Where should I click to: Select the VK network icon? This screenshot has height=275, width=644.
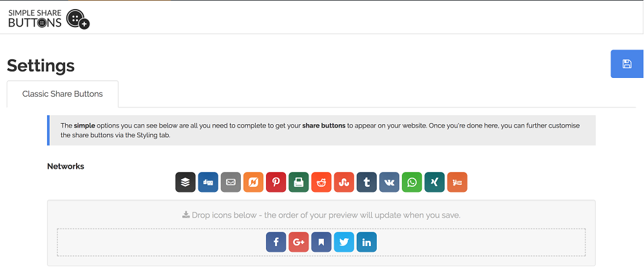pyautogui.click(x=390, y=182)
